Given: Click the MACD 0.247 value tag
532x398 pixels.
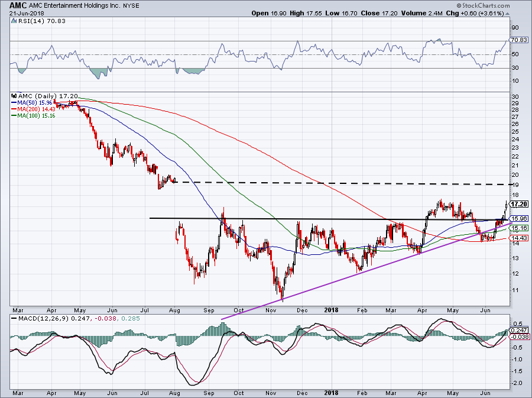Looking at the screenshot, I should 519,330.
